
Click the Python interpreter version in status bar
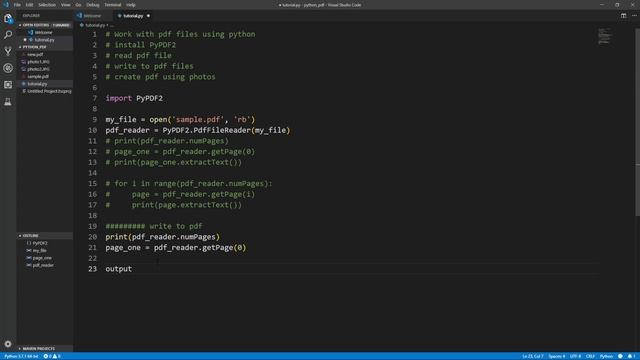pos(21,356)
